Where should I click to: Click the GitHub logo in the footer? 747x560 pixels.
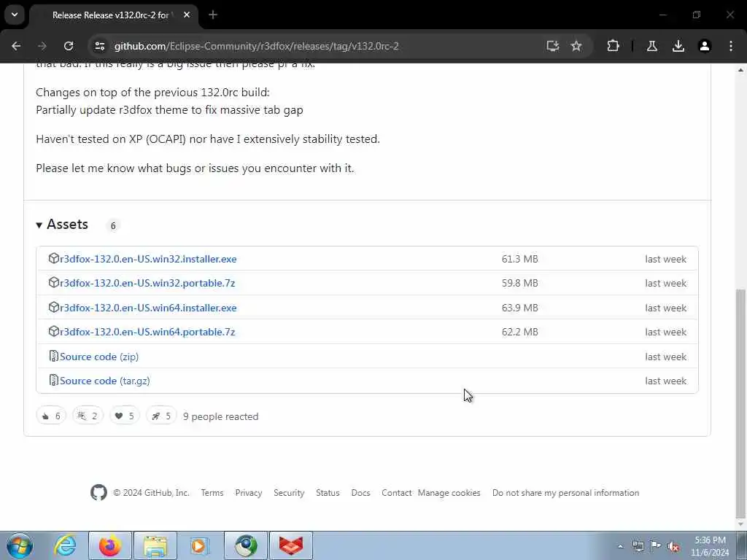point(98,492)
